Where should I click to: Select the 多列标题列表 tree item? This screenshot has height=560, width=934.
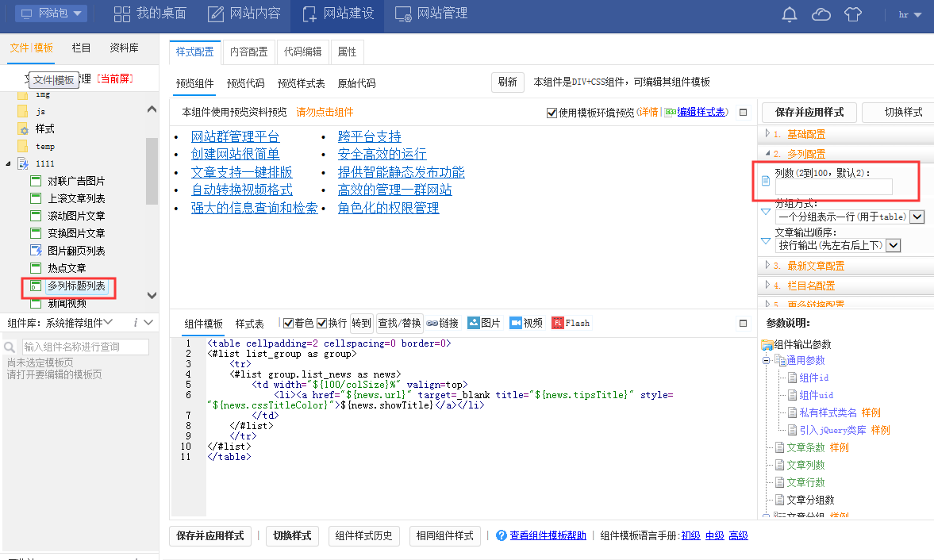tap(76, 286)
